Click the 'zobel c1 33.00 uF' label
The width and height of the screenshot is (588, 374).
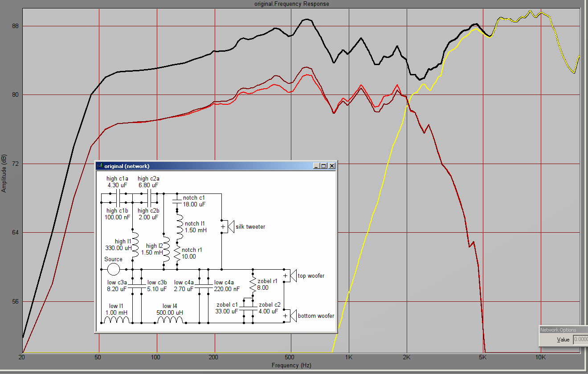[x=227, y=308]
